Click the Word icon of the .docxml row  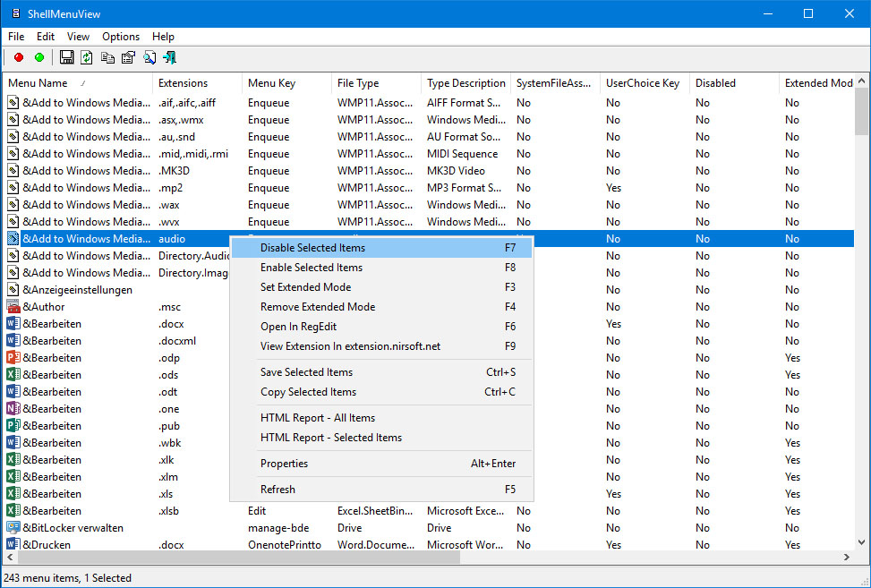[13, 341]
